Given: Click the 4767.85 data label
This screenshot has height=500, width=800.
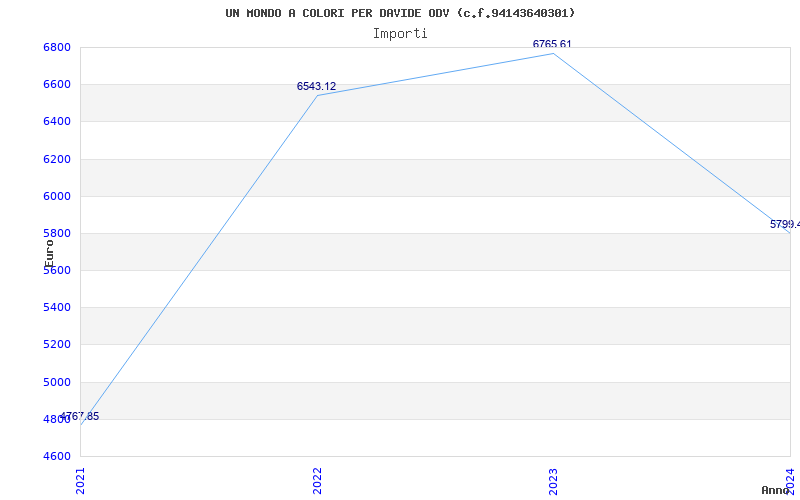Looking at the screenshot, I should point(80,416).
